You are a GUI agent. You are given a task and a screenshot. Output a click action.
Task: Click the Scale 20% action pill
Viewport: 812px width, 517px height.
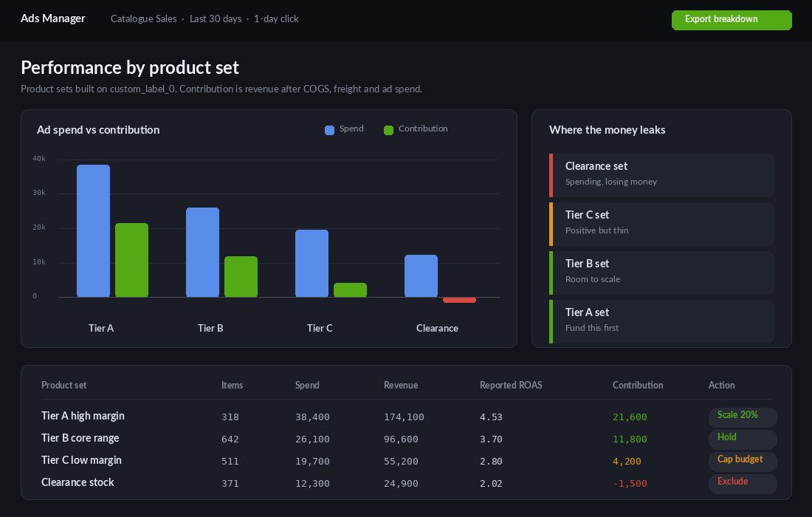pyautogui.click(x=743, y=417)
